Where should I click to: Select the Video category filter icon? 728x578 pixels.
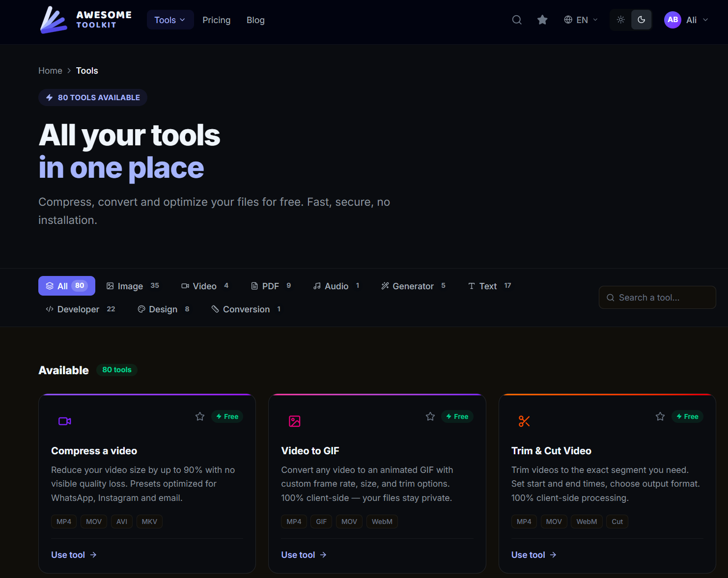point(185,285)
